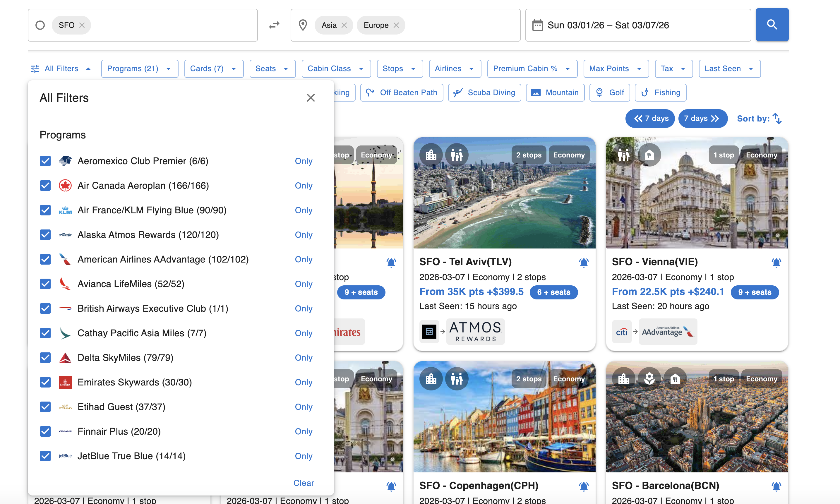Remove the Asia destination chip
This screenshot has width=840, height=504.
click(344, 25)
